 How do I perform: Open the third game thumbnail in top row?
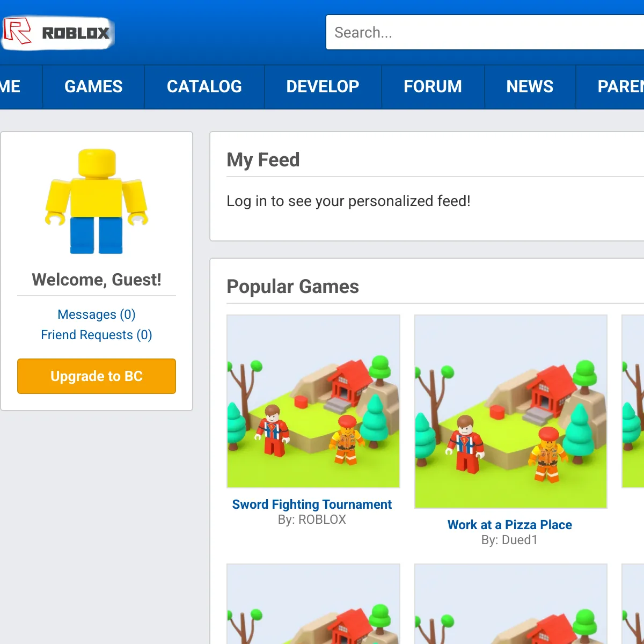pos(633,401)
